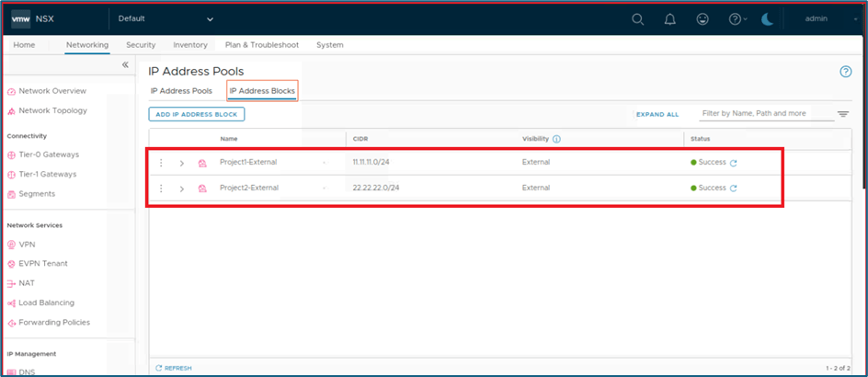Collapse the left navigation sidebar
This screenshot has width=868, height=377.
(x=126, y=65)
